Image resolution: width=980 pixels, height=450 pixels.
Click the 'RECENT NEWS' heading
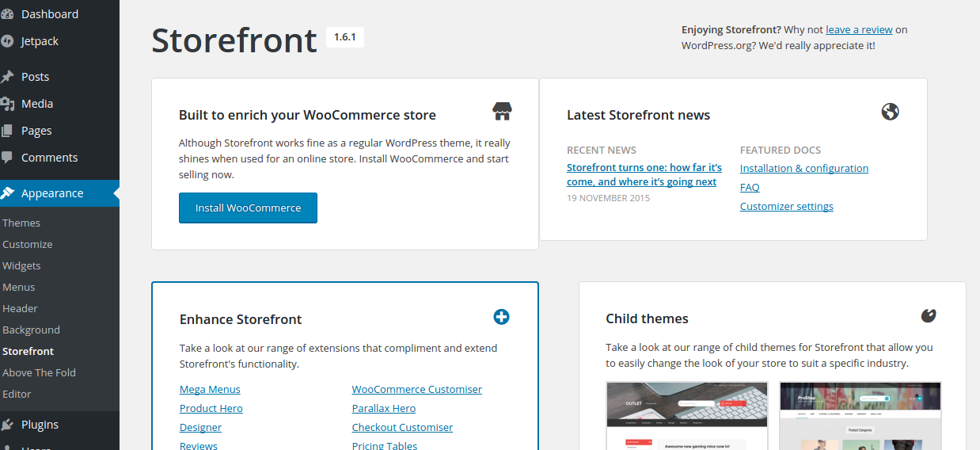602,150
